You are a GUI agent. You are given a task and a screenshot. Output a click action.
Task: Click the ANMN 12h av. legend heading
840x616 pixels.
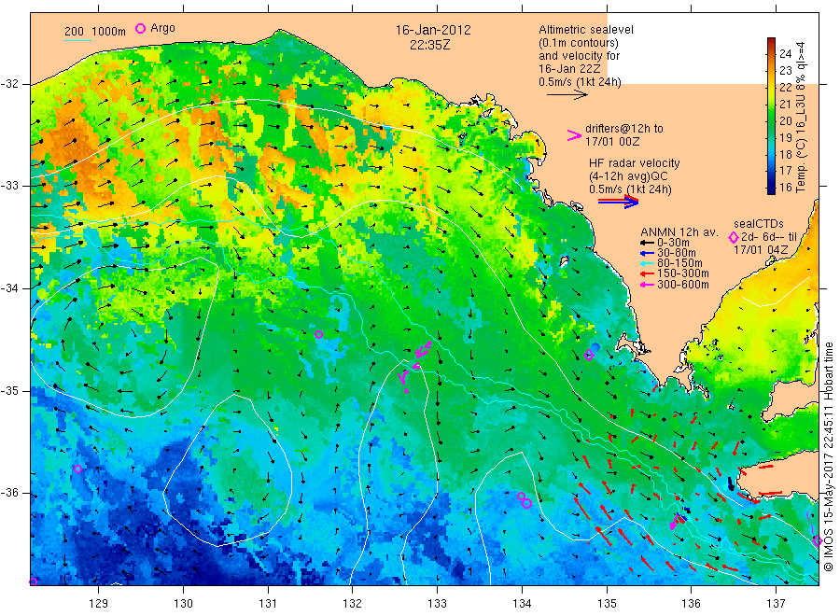tap(679, 232)
